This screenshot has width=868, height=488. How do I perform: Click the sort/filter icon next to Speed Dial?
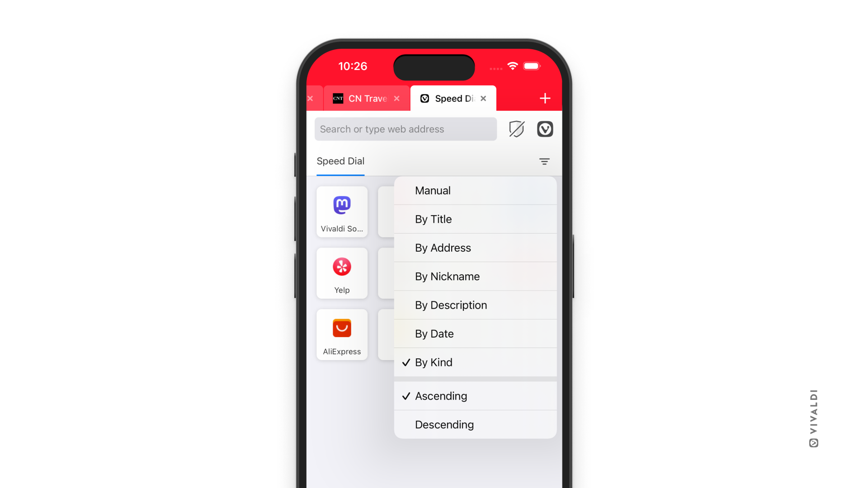click(x=544, y=161)
